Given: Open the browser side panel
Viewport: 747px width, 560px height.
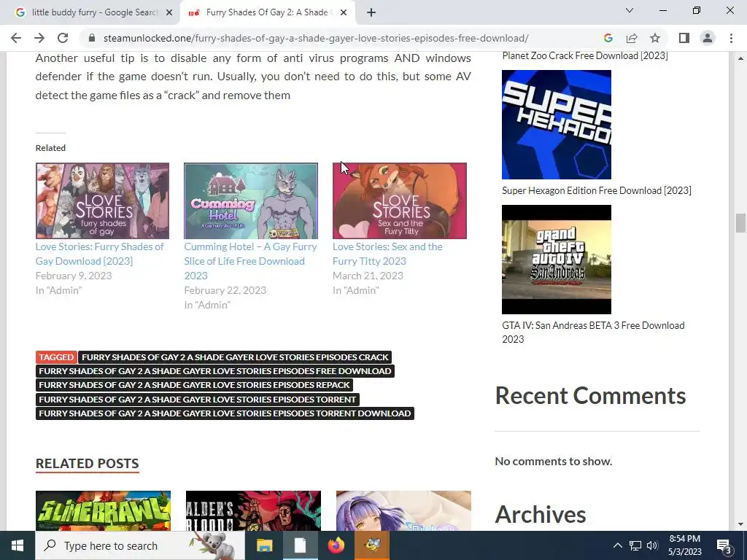Looking at the screenshot, I should [x=684, y=38].
